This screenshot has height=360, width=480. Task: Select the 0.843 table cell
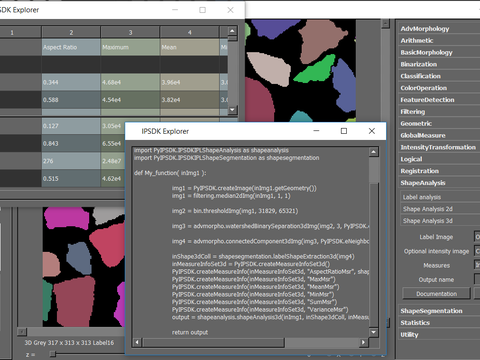click(71, 143)
